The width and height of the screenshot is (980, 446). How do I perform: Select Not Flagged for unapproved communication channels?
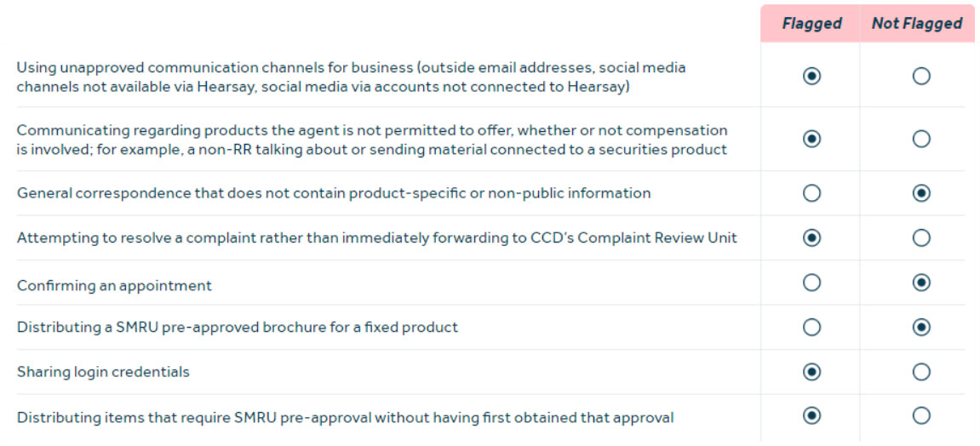coord(920,77)
